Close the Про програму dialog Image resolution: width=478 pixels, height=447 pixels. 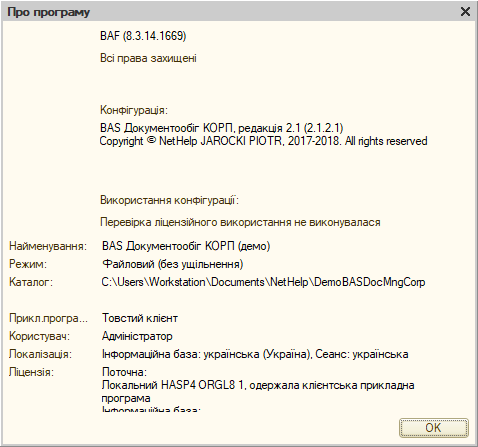click(x=465, y=12)
